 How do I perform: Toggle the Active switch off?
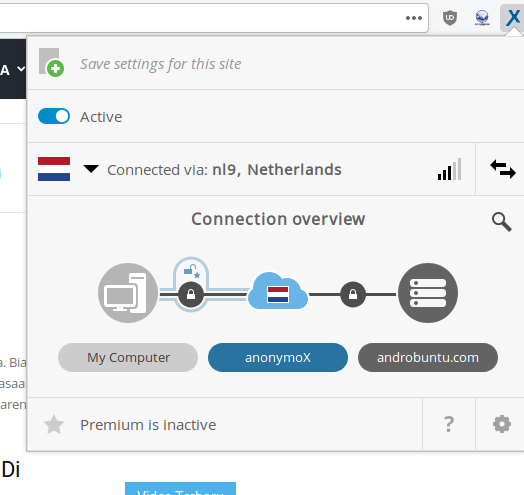(x=54, y=116)
